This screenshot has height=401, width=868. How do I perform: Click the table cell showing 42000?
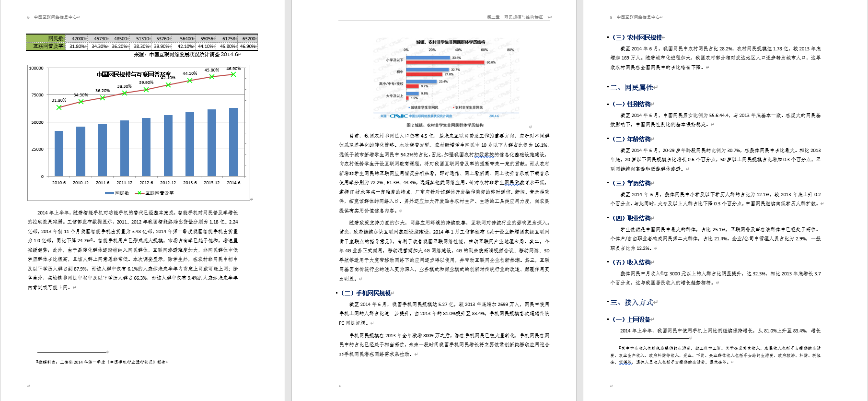(x=77, y=38)
